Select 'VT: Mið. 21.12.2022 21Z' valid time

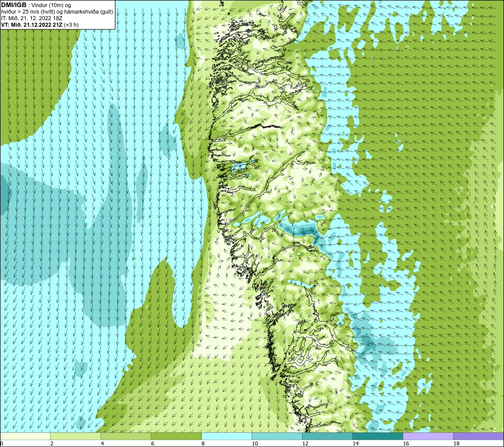pos(31,25)
